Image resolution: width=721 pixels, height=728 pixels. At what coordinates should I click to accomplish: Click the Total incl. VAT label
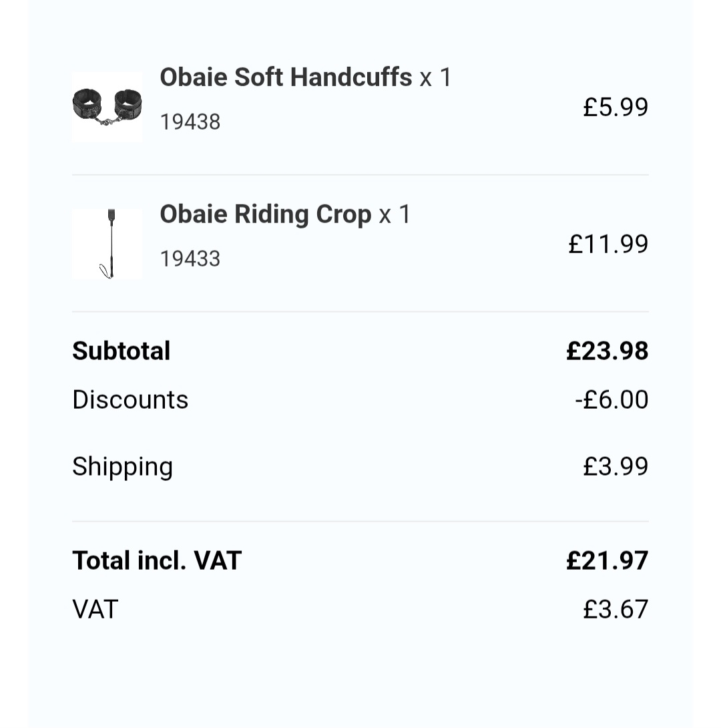(157, 560)
